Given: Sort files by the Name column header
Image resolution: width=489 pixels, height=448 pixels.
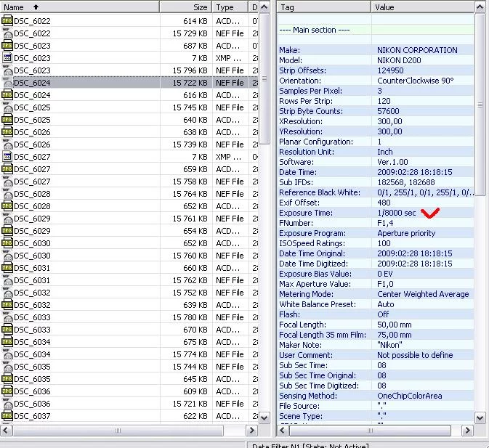Looking at the screenshot, I should [80, 7].
